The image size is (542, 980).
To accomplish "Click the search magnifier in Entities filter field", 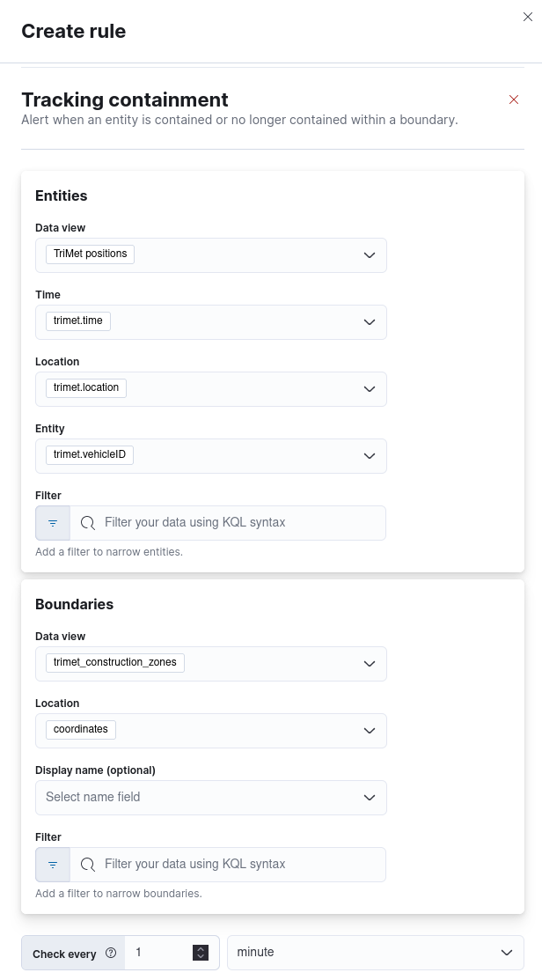I will point(87,522).
